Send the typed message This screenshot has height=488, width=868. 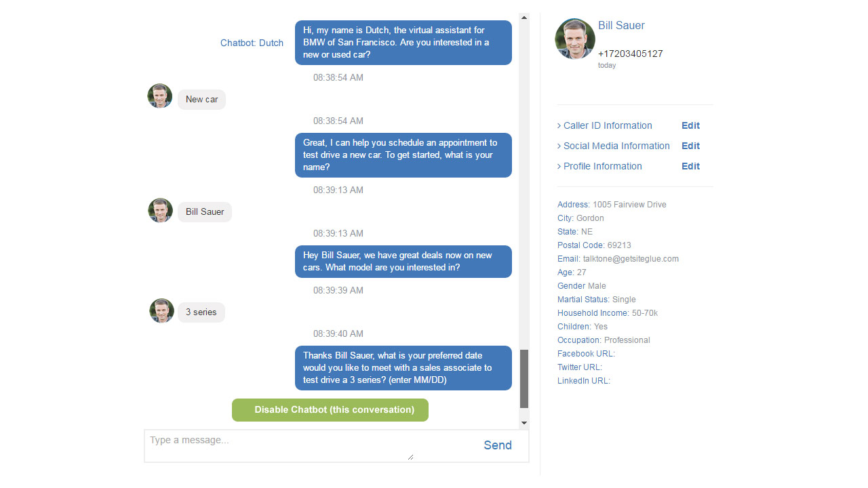[497, 445]
